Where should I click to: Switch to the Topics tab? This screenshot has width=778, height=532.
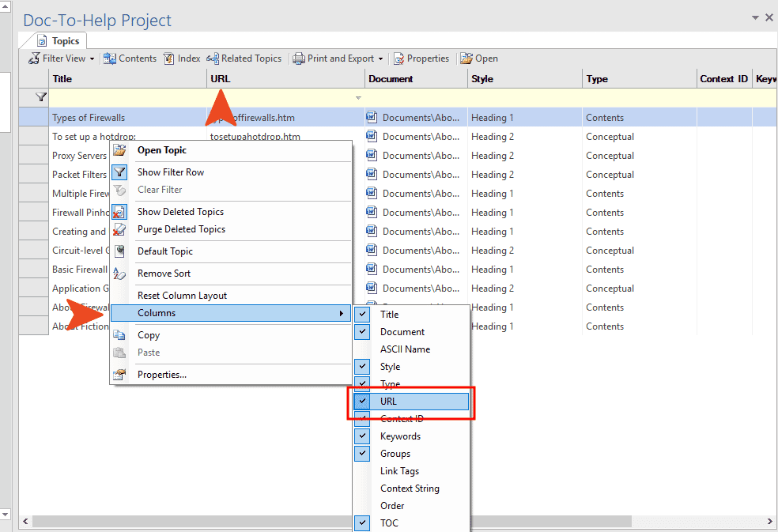[59, 41]
